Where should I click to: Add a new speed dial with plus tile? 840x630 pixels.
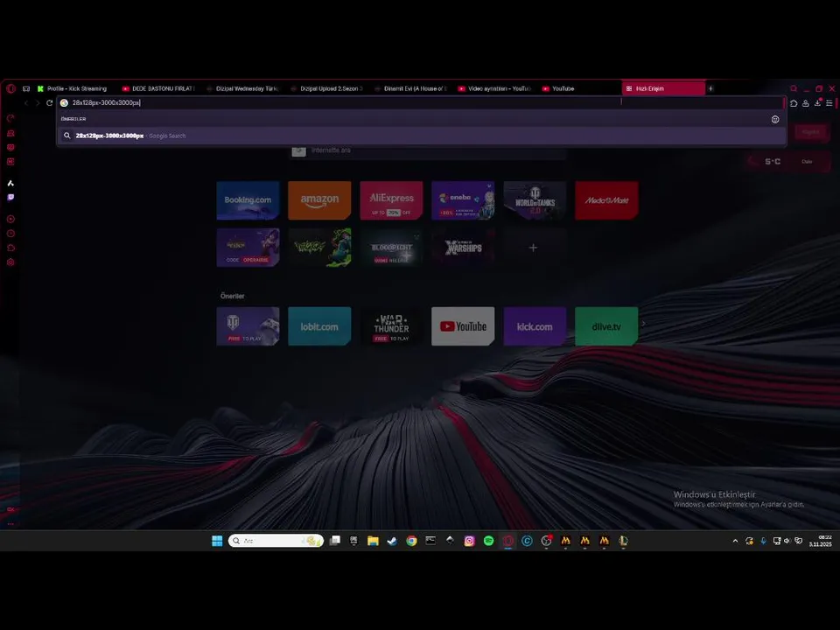[x=535, y=248]
